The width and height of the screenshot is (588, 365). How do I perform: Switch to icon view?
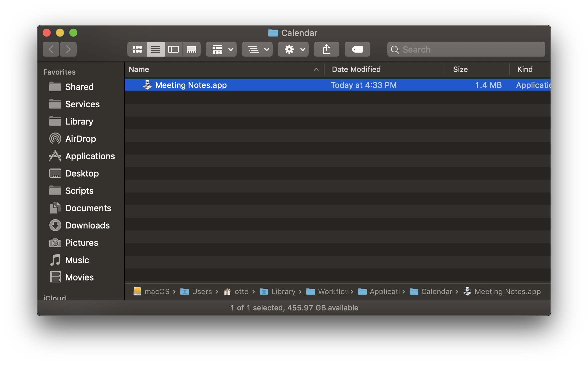point(137,49)
